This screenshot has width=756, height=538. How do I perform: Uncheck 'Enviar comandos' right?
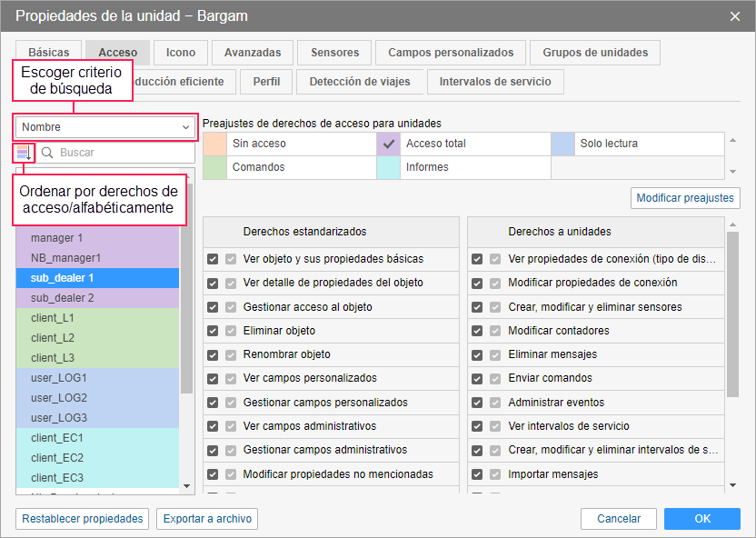tap(477, 378)
